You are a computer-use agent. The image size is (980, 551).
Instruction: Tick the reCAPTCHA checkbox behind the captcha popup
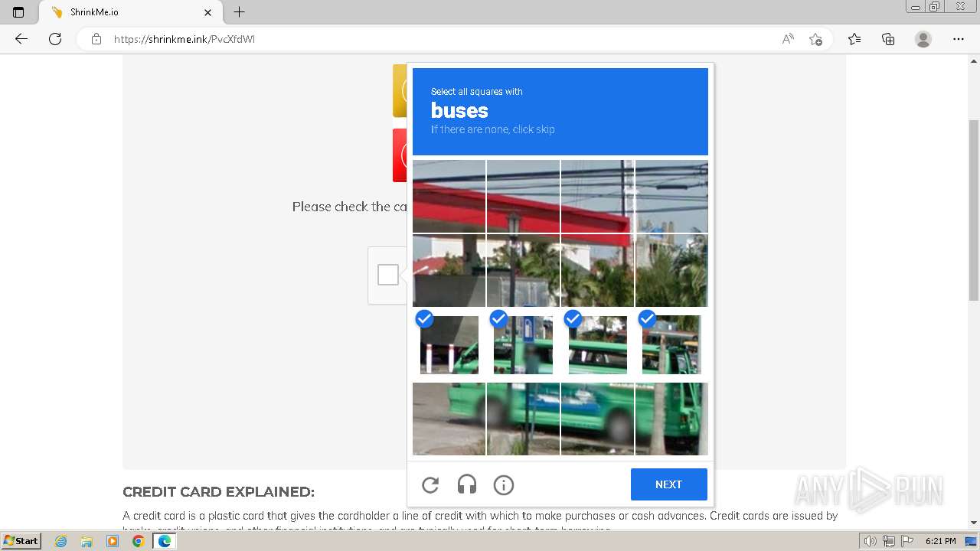pyautogui.click(x=388, y=275)
